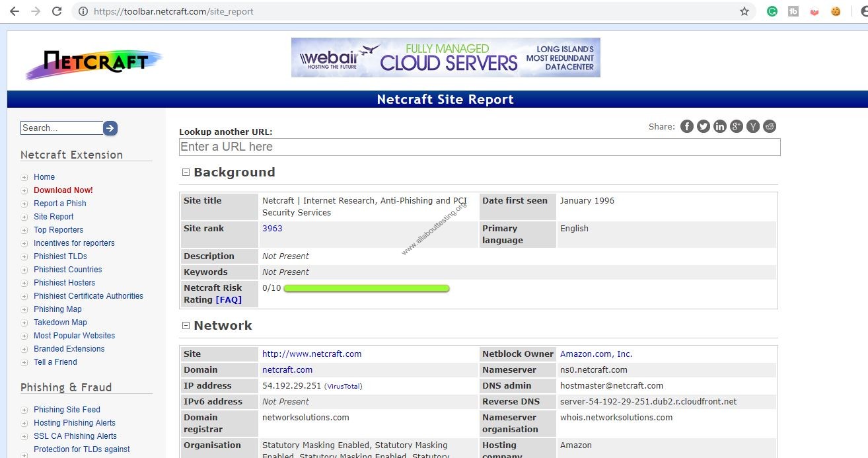The width and height of the screenshot is (868, 458).
Task: View site information icon in address bar
Action: click(83, 11)
